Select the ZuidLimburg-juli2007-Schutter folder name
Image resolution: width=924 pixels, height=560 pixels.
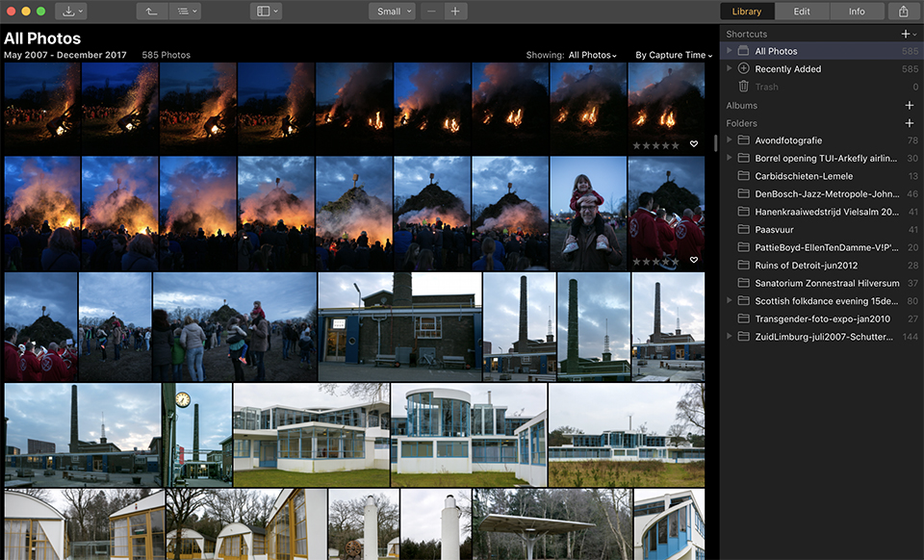pos(824,337)
